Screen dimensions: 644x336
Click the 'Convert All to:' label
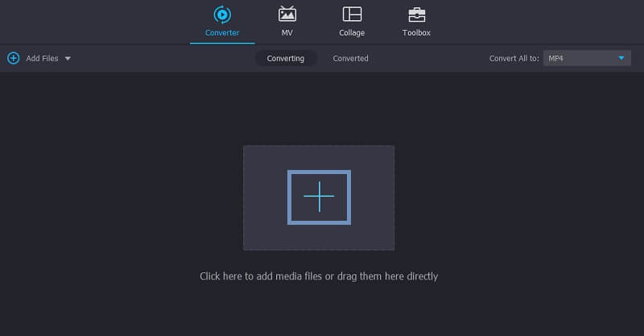[514, 59]
